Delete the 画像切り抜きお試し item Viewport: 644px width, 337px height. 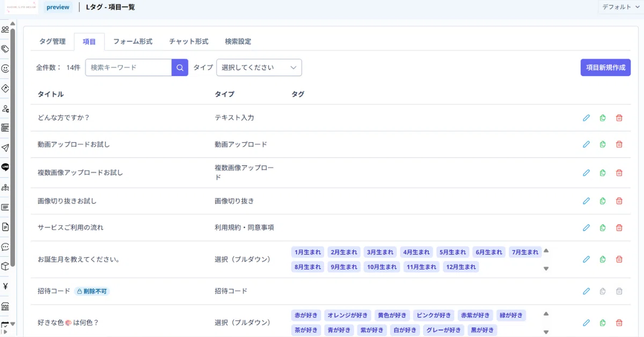(x=619, y=201)
